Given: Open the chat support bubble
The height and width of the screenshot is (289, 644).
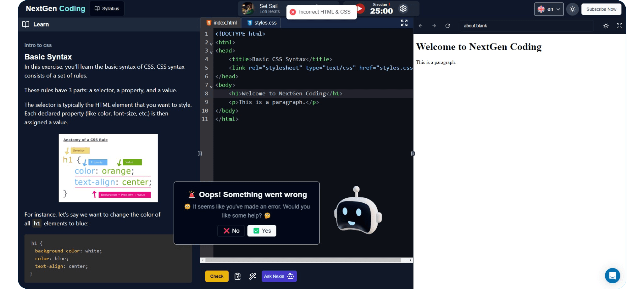Looking at the screenshot, I should click(x=612, y=275).
